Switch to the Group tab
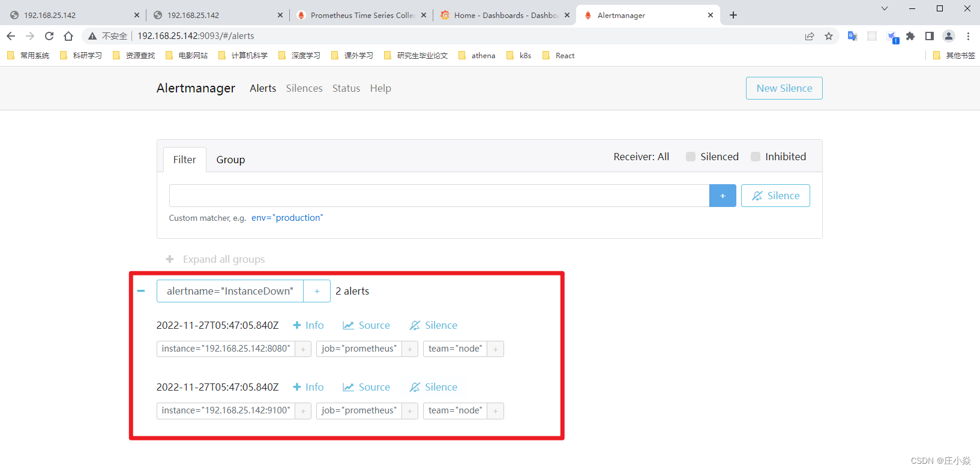The height and width of the screenshot is (471, 980). click(x=230, y=160)
